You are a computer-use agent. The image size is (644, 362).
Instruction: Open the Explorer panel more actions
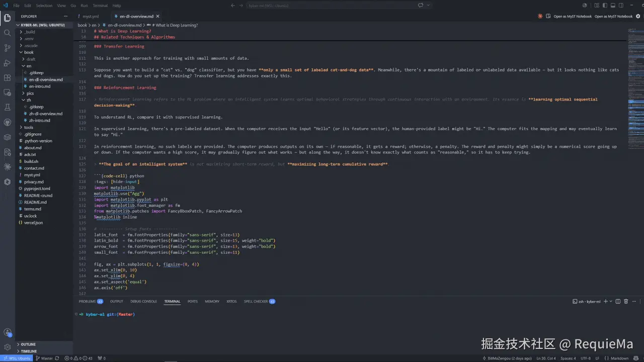(x=65, y=16)
